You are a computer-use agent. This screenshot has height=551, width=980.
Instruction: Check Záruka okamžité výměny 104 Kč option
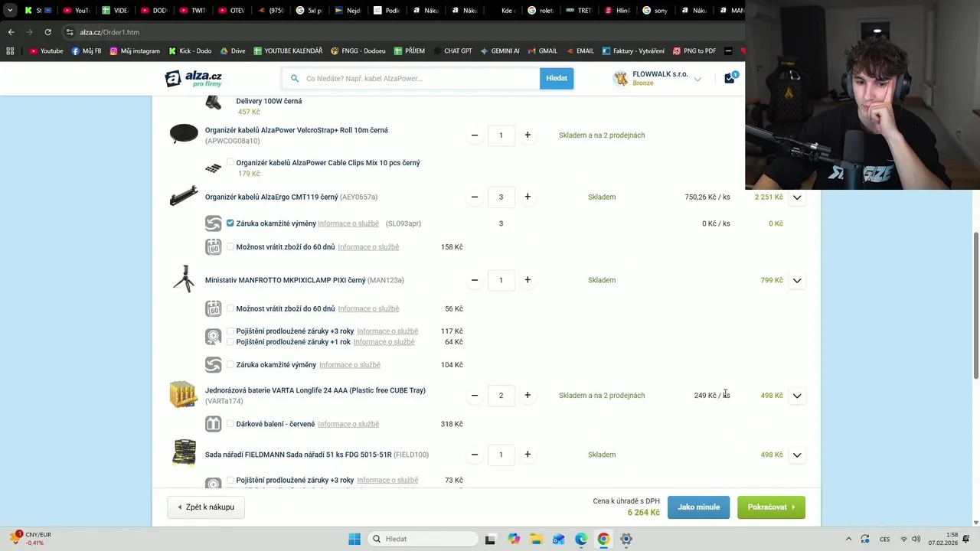(230, 365)
